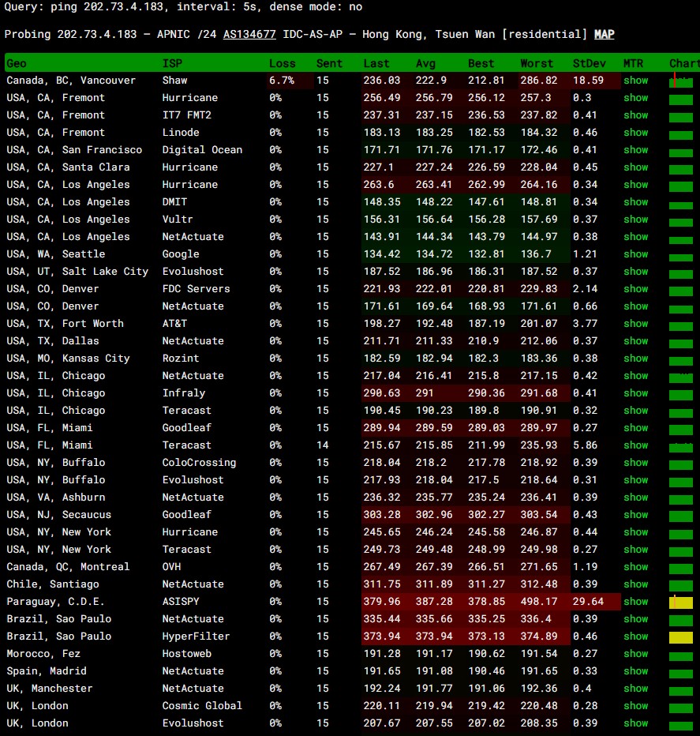Show MTR for Los Angeles DMIT row
700x736 pixels.
coord(636,202)
